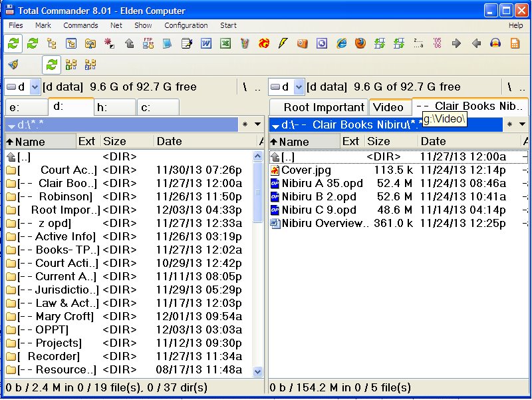Screen dimensions: 532x400
Task: Sort the right panel by Ext column
Action: (352, 141)
